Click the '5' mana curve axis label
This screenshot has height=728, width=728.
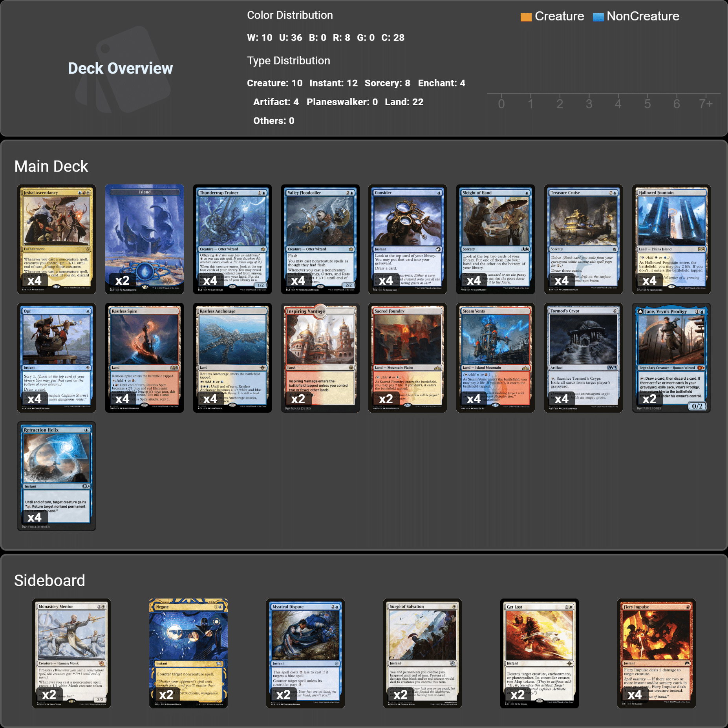tap(648, 104)
